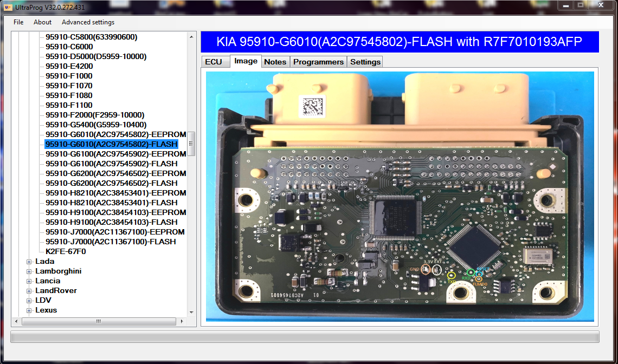Click tree vertical scrollbar up arrow
Screen dimensions: 618x364
(191, 37)
